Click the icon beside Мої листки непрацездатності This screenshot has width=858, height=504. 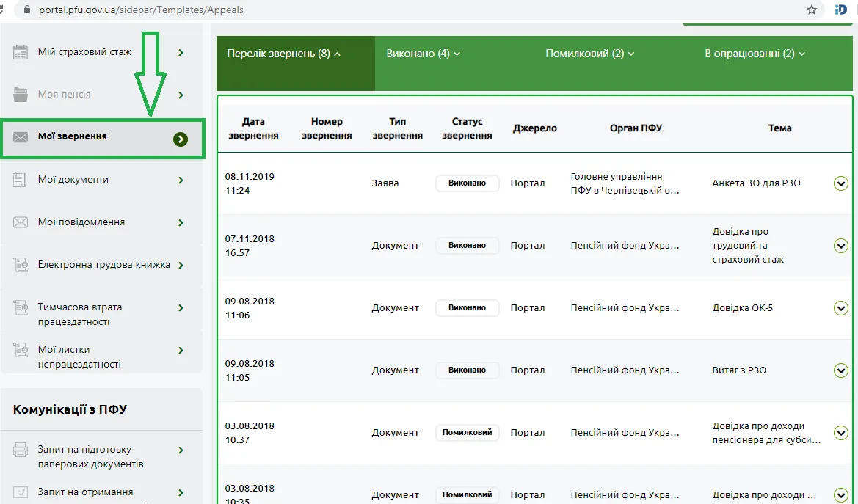[21, 350]
